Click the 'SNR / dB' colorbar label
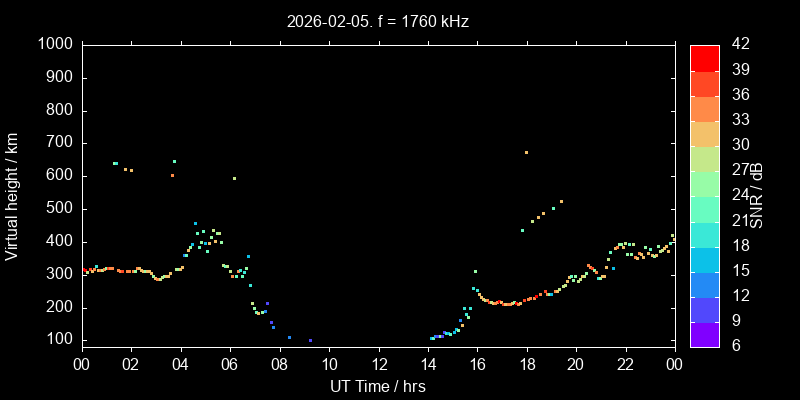 point(757,195)
